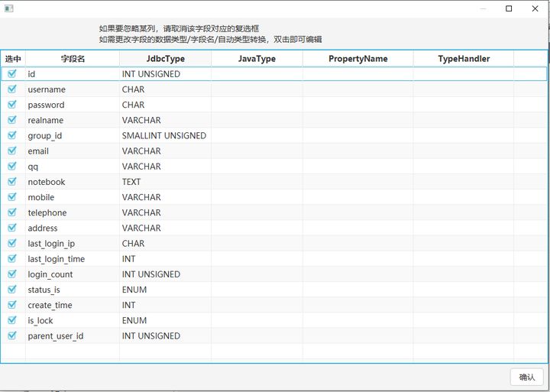The height and width of the screenshot is (392, 550).
Task: Select the 'id' field name cell
Action: click(x=73, y=73)
